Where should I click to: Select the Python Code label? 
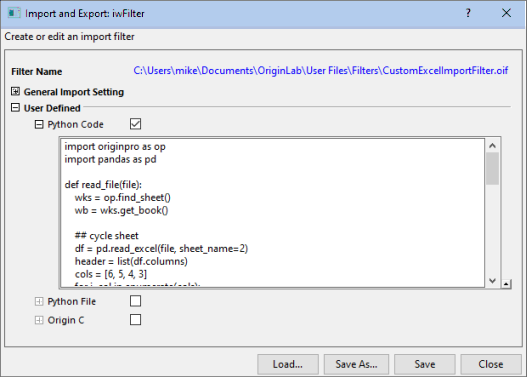(75, 124)
